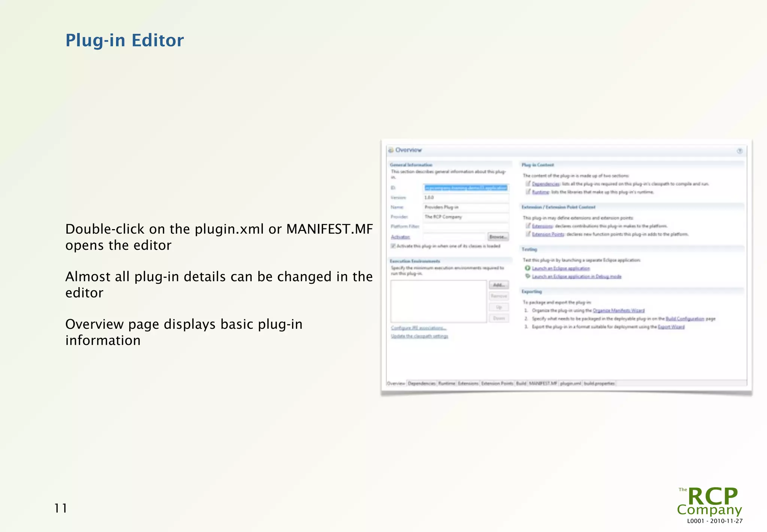The width and height of the screenshot is (767, 532).
Task: Select the Build tab
Action: click(x=521, y=383)
